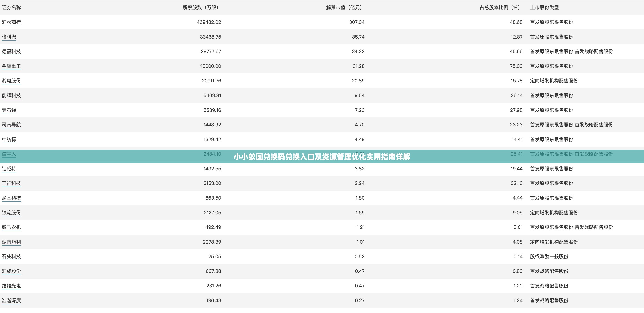Image resolution: width=644 pixels, height=313 pixels.
Task: Open the 沪农商行 stock detail link
Action: pyautogui.click(x=11, y=22)
